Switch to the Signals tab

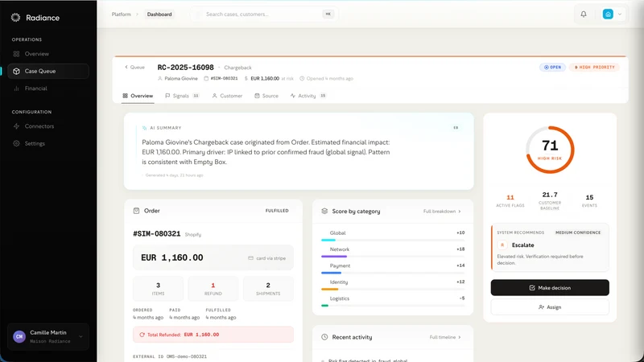[182, 96]
